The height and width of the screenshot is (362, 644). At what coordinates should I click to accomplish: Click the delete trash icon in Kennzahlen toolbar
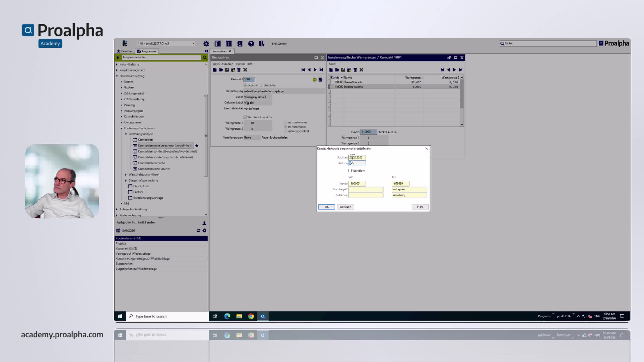pos(239,70)
